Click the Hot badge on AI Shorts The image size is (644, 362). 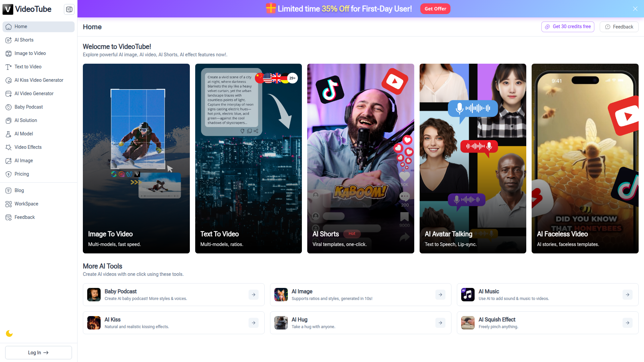(x=352, y=234)
